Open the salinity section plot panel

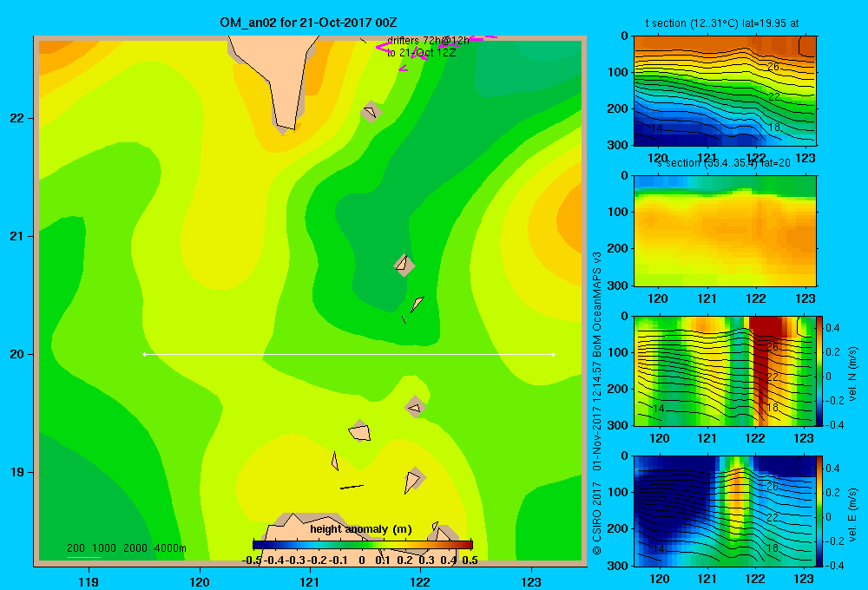pos(725,231)
